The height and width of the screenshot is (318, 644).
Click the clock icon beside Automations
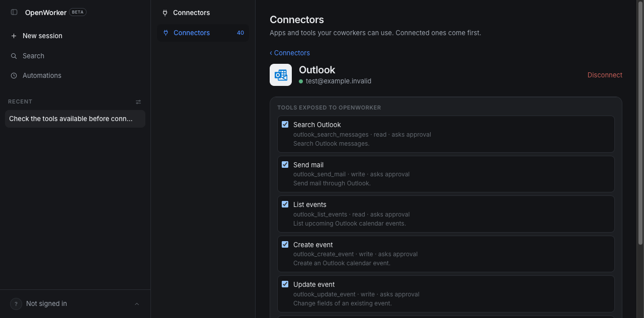(x=14, y=76)
